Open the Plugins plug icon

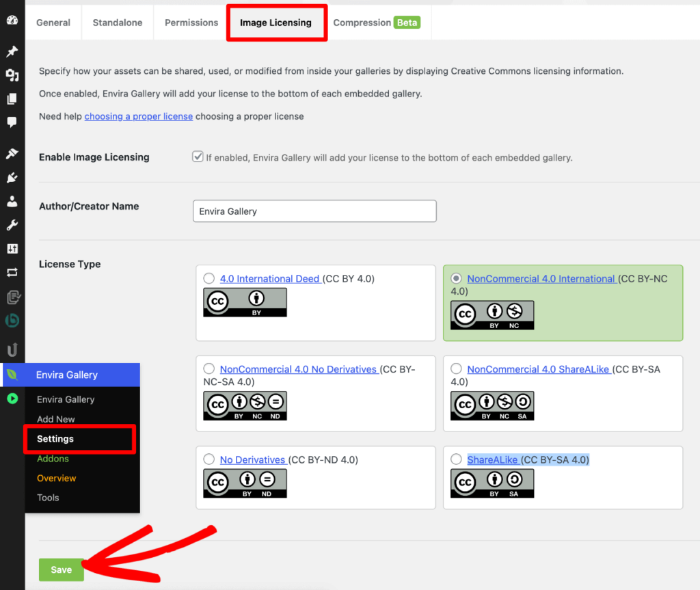coord(12,178)
